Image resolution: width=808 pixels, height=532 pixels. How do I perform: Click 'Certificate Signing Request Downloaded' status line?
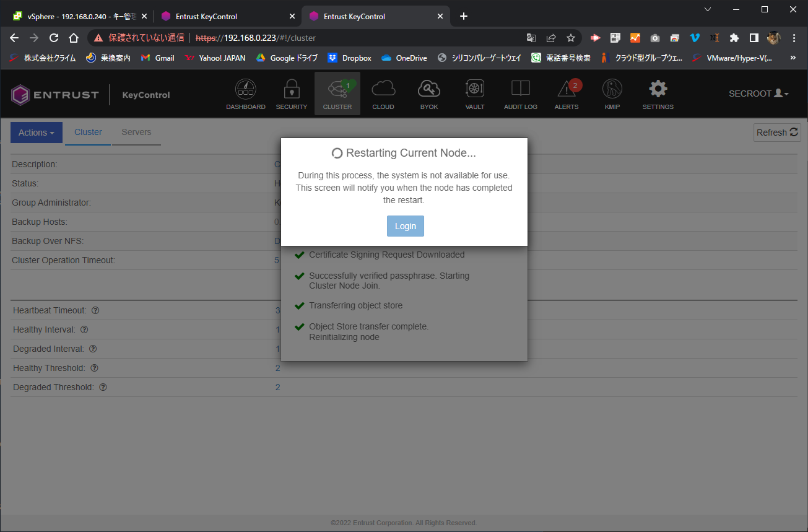click(386, 255)
